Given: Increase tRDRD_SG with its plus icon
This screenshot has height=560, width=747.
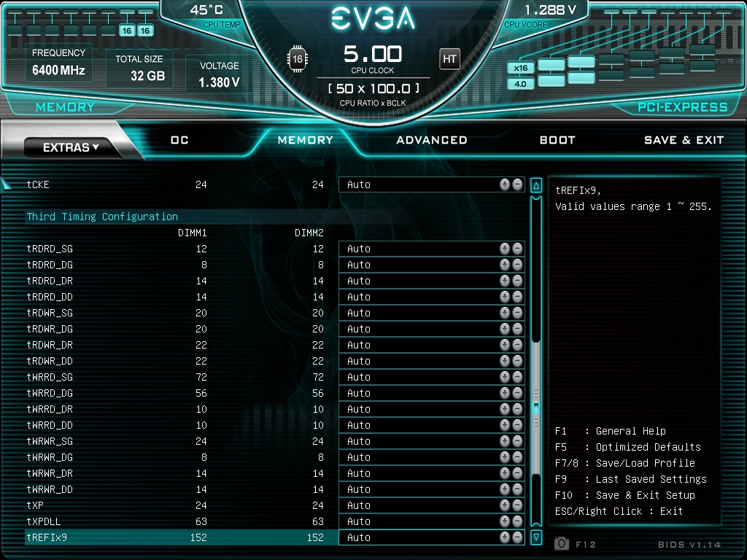Looking at the screenshot, I should click(505, 249).
